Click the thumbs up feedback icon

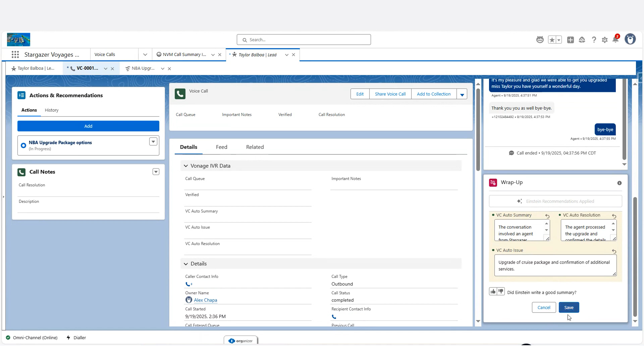pos(493,292)
